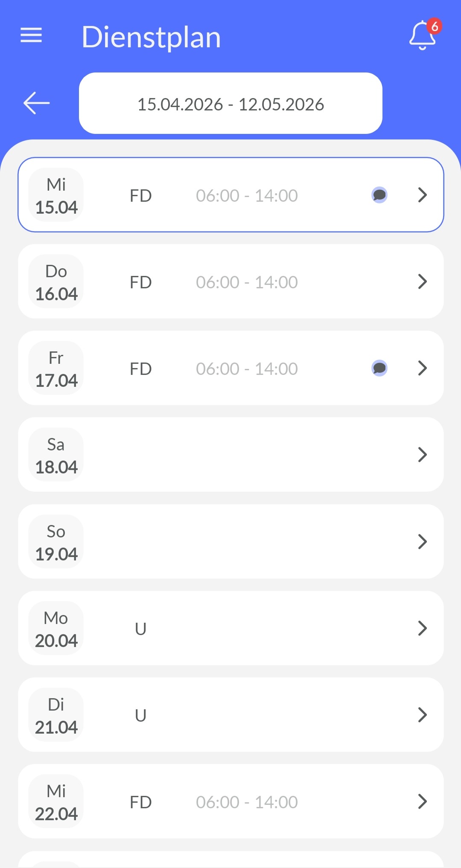Open the hamburger navigation menu

tap(31, 35)
